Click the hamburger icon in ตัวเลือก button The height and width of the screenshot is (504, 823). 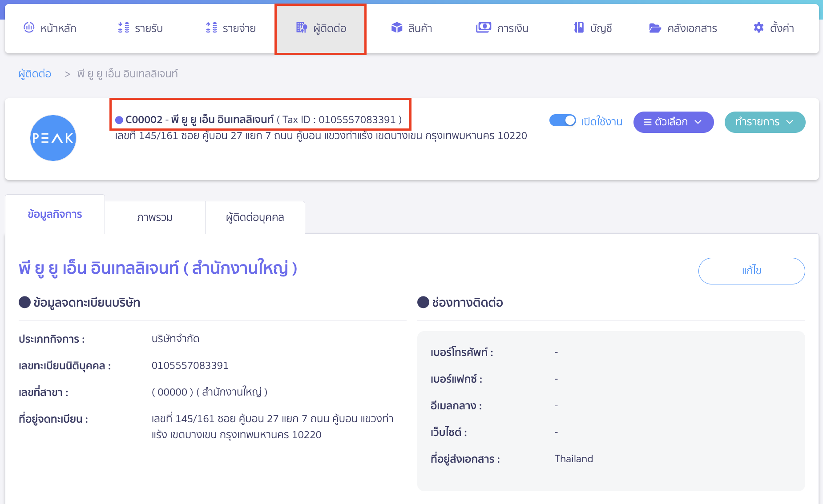(x=648, y=122)
